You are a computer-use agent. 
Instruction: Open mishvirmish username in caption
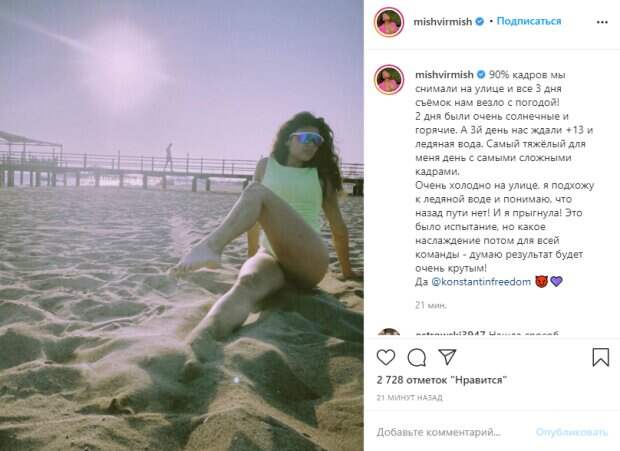click(x=444, y=74)
